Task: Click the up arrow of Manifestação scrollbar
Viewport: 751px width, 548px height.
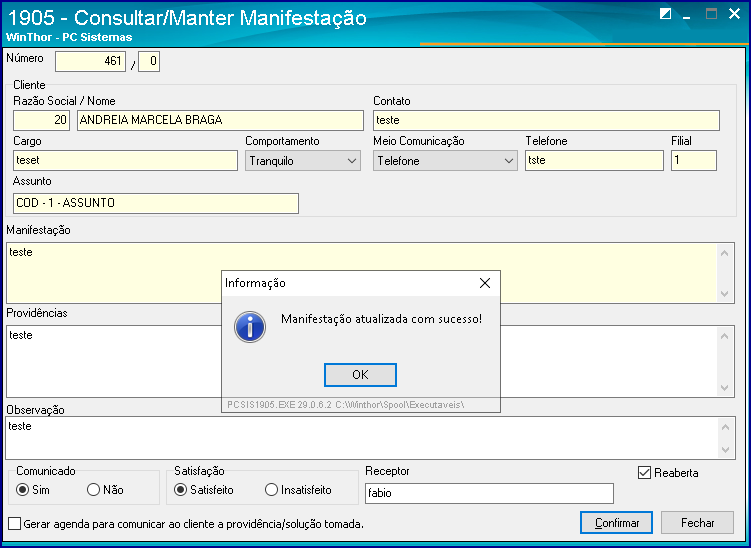Action: [725, 253]
